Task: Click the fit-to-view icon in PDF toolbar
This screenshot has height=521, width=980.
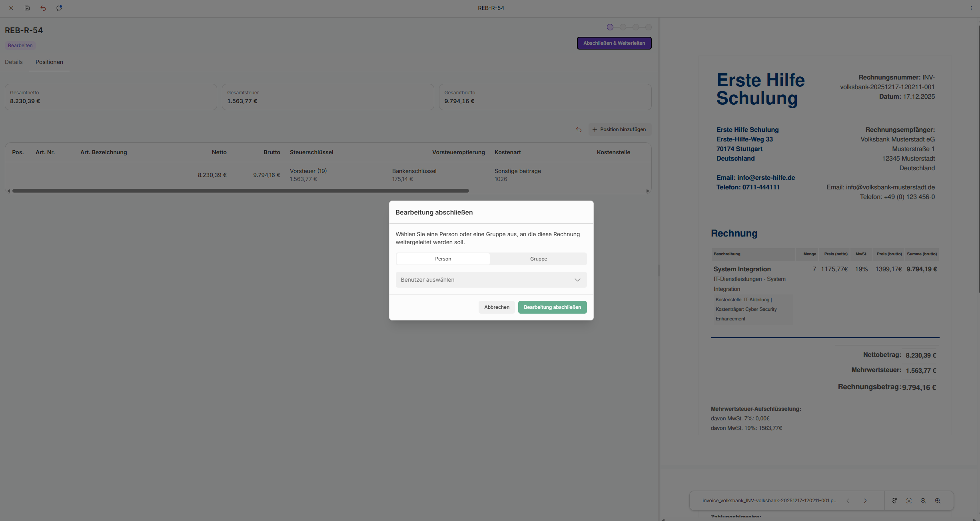Action: point(909,501)
